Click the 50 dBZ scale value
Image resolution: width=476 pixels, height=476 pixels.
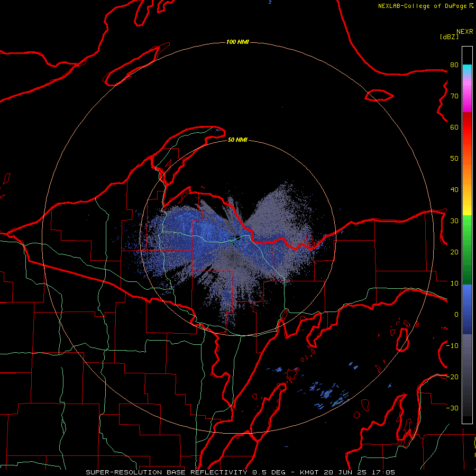(454, 159)
